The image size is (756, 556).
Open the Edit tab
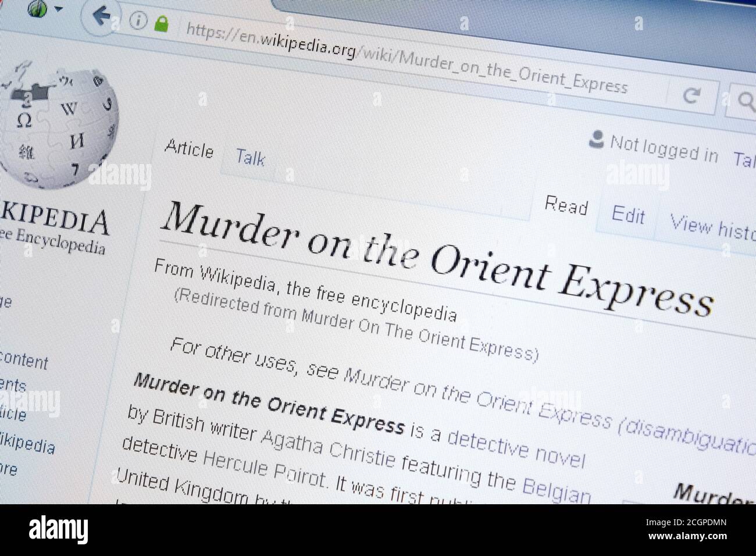coord(628,215)
